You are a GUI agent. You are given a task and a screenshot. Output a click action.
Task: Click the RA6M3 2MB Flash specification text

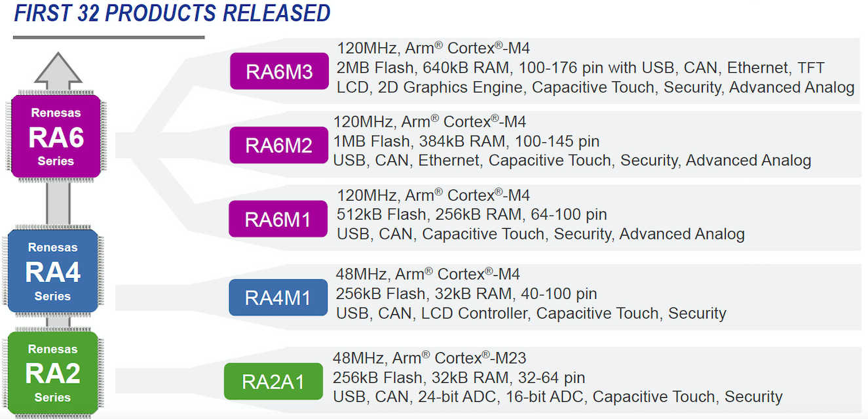[580, 68]
